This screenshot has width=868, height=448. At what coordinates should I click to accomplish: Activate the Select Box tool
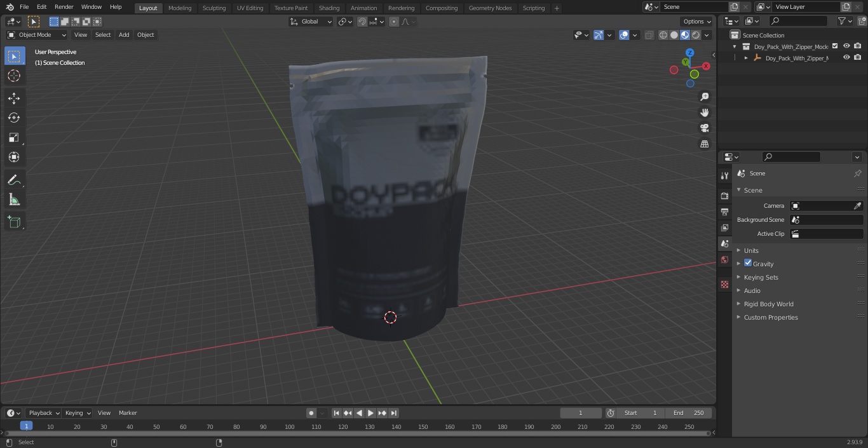tap(14, 56)
